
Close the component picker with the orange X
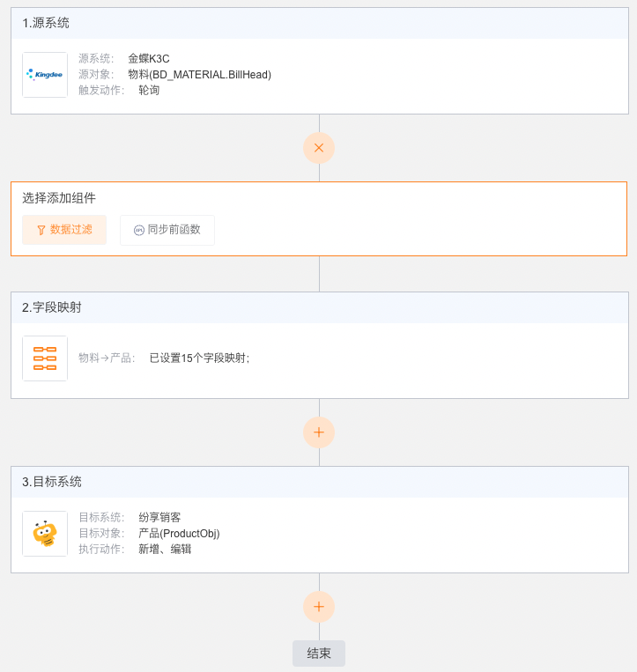pos(319,148)
